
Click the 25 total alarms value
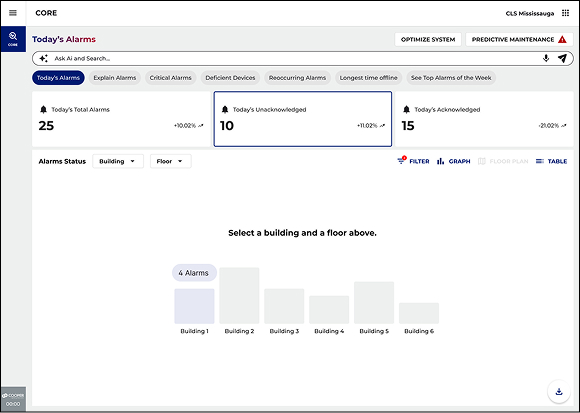[x=46, y=126]
